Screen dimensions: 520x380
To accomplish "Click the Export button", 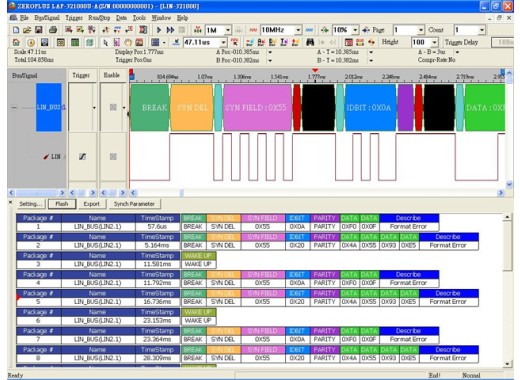I will tap(92, 204).
